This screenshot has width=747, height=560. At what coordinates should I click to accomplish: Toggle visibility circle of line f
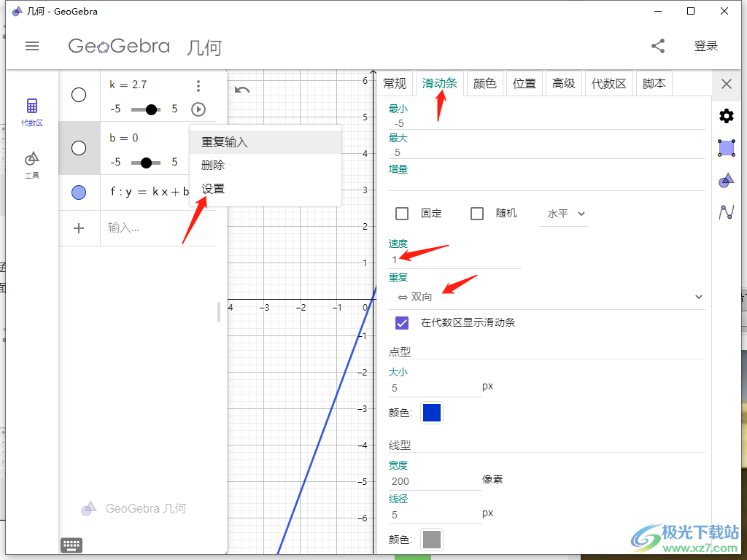click(79, 192)
